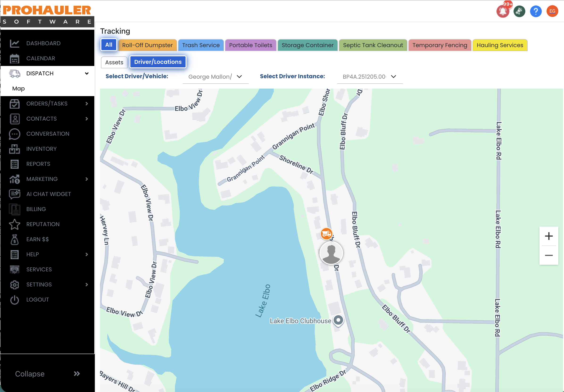Expand the Orders/Tasks submenu arrow
This screenshot has height=392, width=564.
[x=87, y=104]
